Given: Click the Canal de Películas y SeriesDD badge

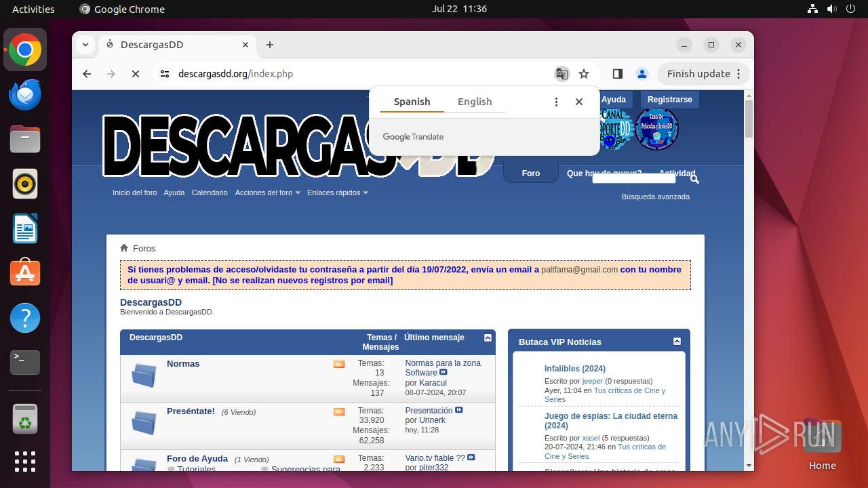Looking at the screenshot, I should 656,129.
